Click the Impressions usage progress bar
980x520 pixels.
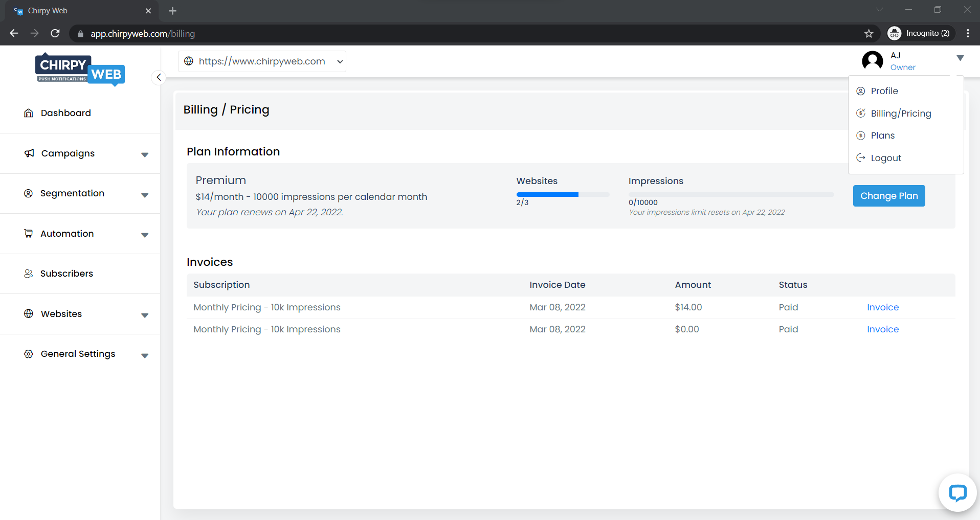click(x=731, y=194)
